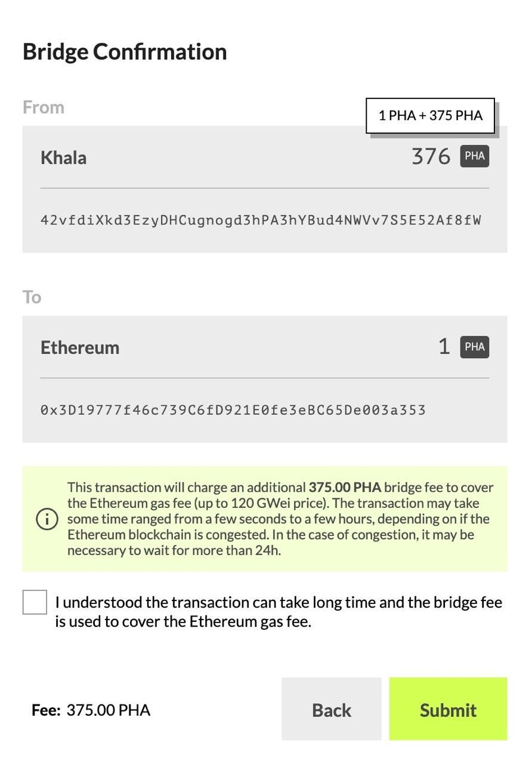532x764 pixels.
Task: Click the From section label
Action: point(44,107)
